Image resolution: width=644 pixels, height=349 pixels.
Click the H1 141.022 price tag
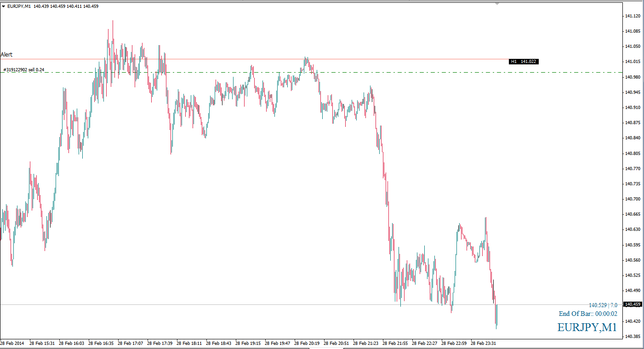pyautogui.click(x=523, y=62)
